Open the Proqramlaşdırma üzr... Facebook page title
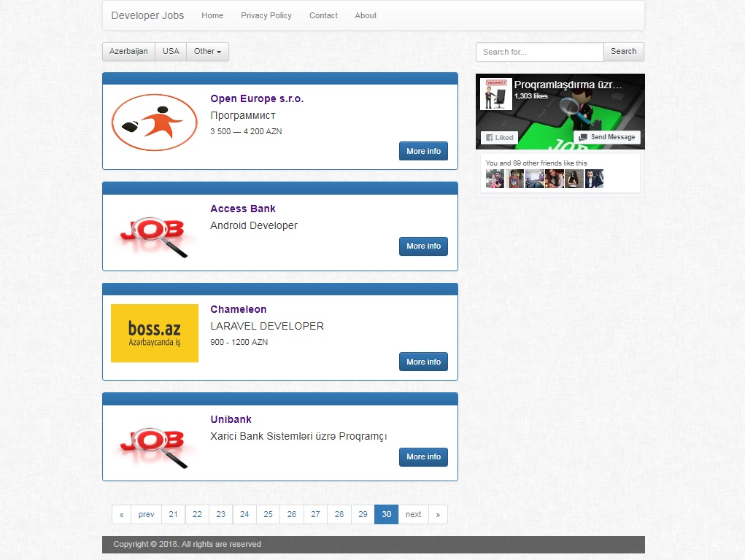Screen dimensions: 745x560 pos(568,85)
